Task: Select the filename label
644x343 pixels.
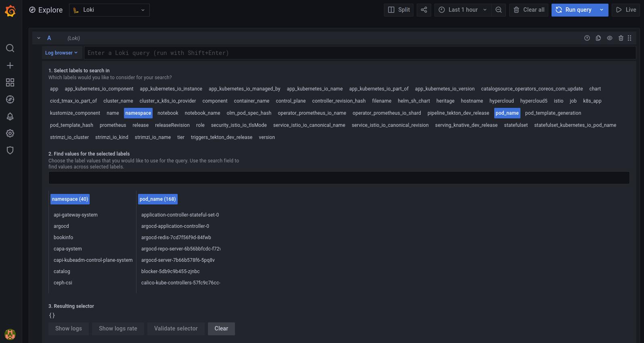Action: tap(382, 101)
